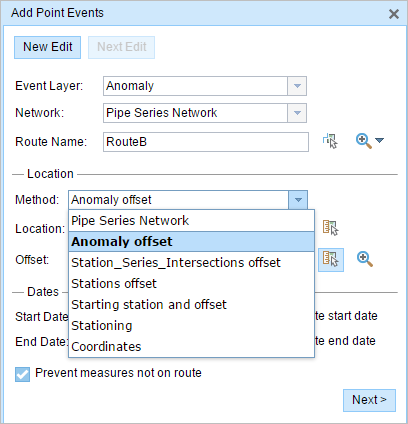Expand the Network dropdown arrow

pos(297,113)
